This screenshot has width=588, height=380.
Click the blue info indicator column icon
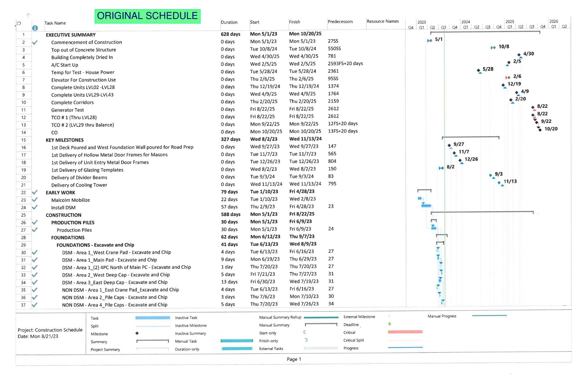click(35, 28)
